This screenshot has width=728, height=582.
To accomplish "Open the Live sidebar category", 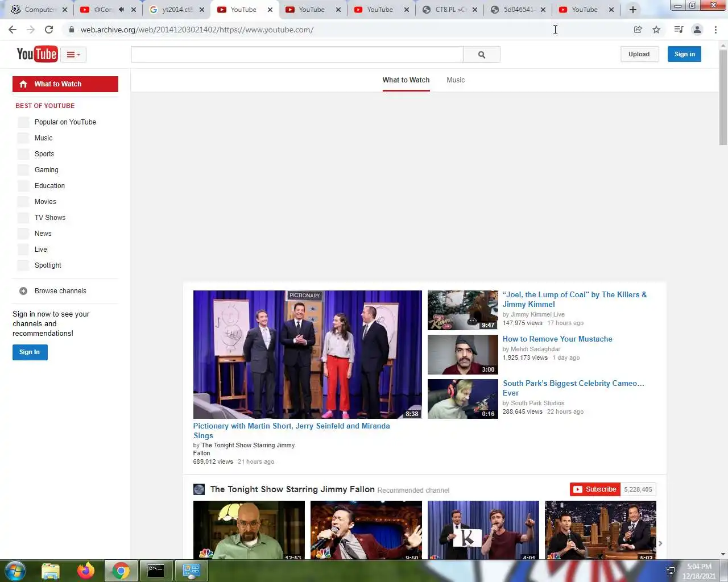I will 41,250.
